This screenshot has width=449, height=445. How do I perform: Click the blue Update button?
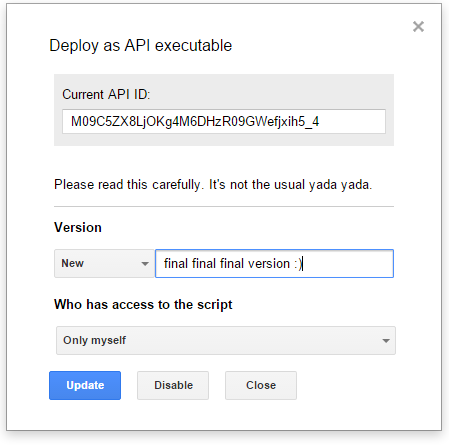coord(85,385)
